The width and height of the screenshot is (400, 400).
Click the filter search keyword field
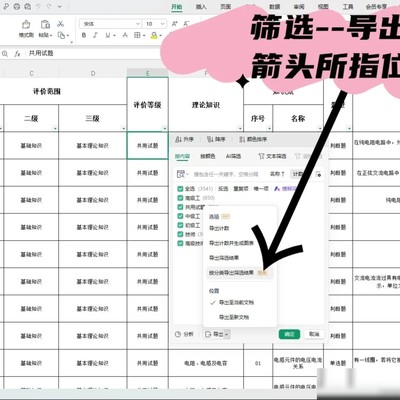226,174
